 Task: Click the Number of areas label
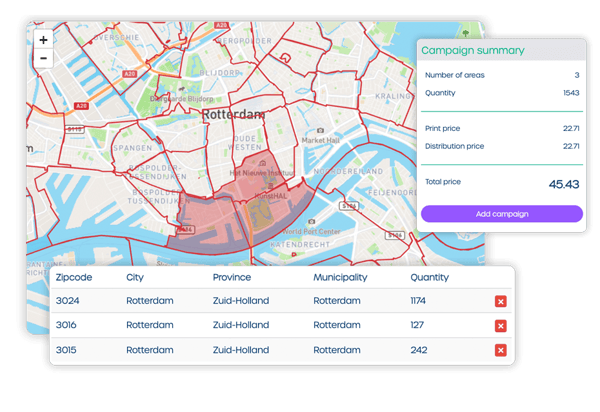click(455, 75)
